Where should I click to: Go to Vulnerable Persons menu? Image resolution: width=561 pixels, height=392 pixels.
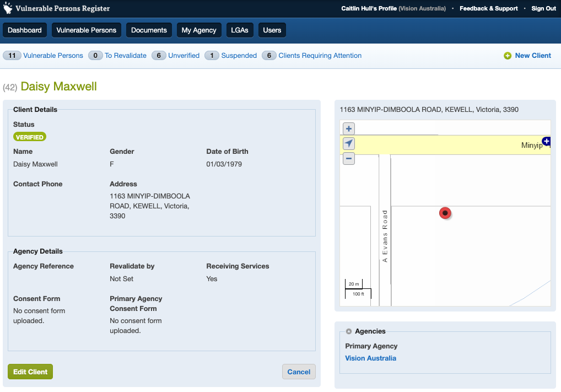pyautogui.click(x=87, y=30)
